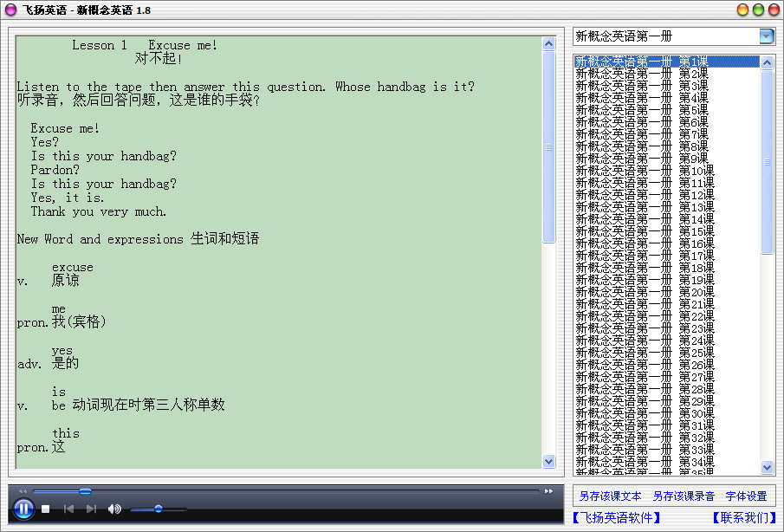Open font settings via 字体设置
Image resolution: width=784 pixels, height=532 pixels.
(746, 496)
